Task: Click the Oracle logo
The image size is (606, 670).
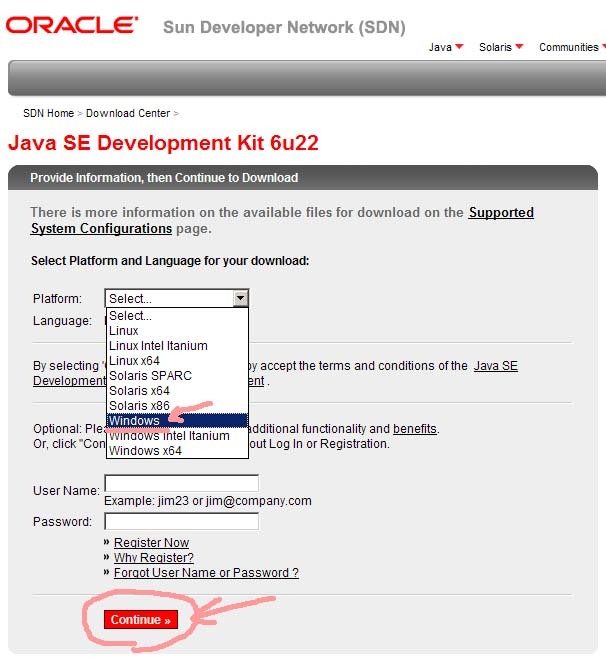Action: [72, 25]
